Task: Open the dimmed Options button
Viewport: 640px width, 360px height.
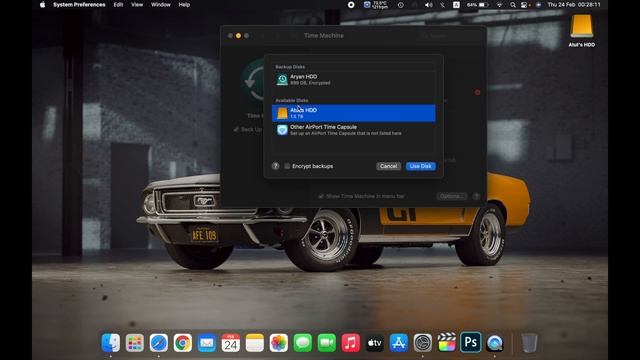Action: point(451,196)
